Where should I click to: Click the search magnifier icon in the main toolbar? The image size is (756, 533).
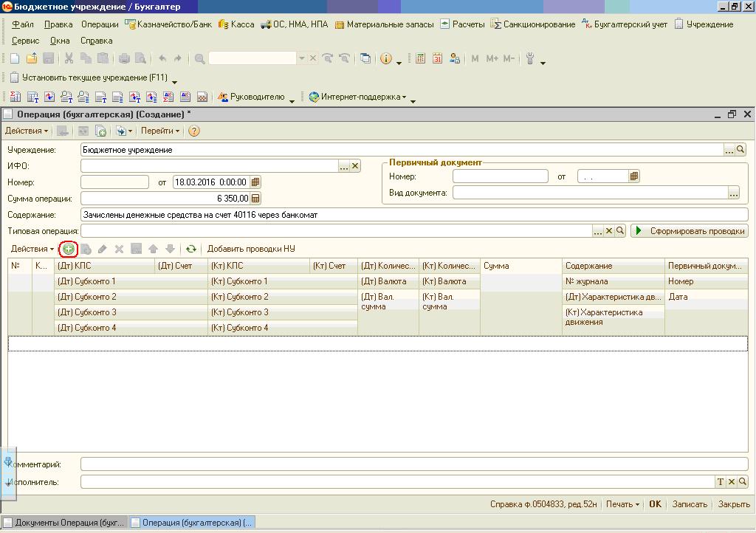pos(199,59)
